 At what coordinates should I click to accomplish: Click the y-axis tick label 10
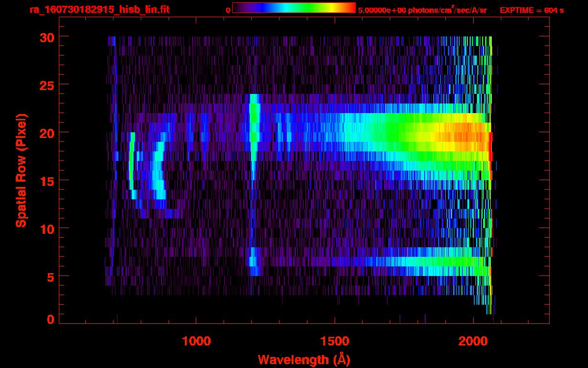[46, 229]
